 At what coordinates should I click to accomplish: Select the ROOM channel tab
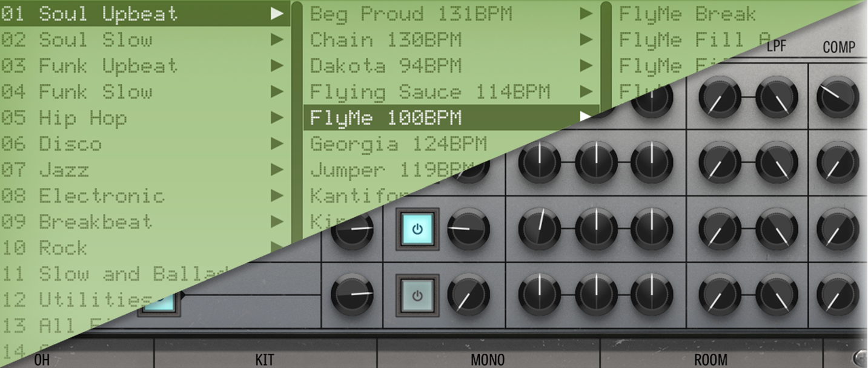711,360
